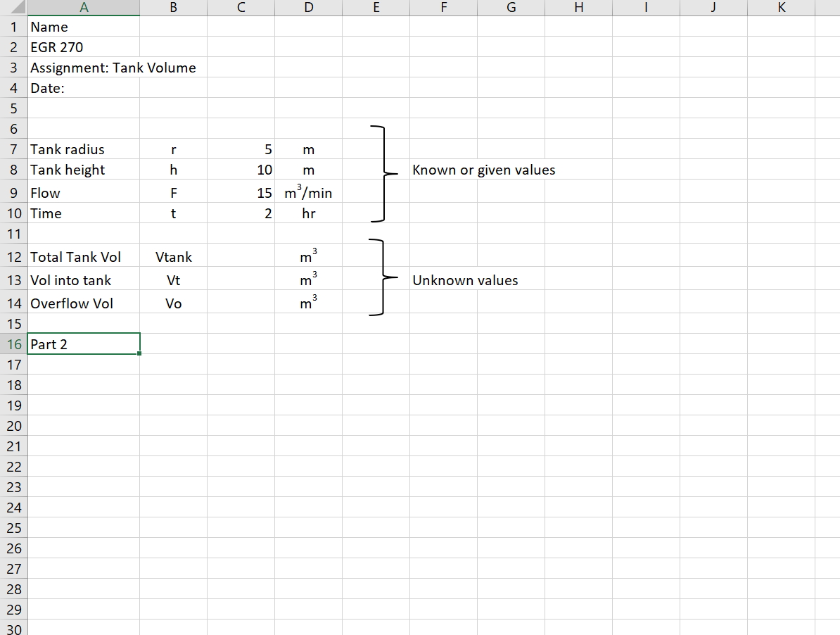This screenshot has width=840, height=635.
Task: Select row header 30
Action: [13, 629]
